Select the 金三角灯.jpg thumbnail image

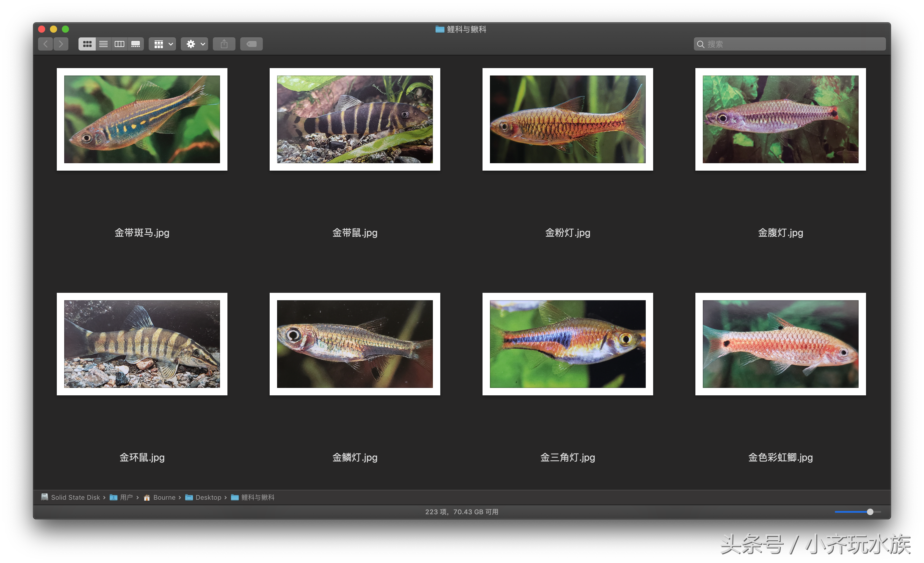pyautogui.click(x=568, y=344)
